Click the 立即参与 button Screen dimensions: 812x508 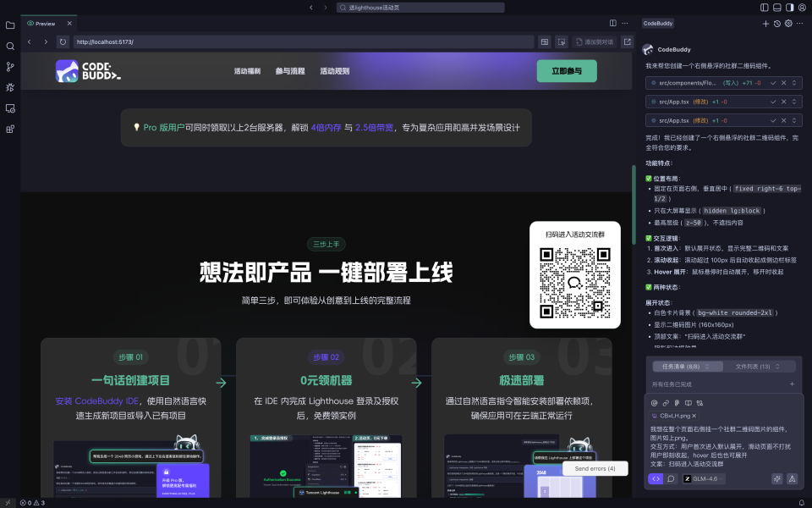coord(566,71)
